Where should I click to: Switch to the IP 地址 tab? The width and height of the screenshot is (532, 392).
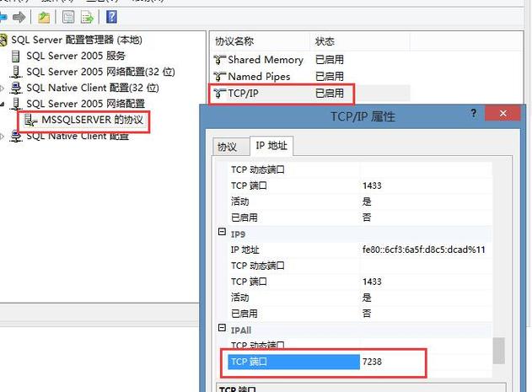pyautogui.click(x=271, y=146)
